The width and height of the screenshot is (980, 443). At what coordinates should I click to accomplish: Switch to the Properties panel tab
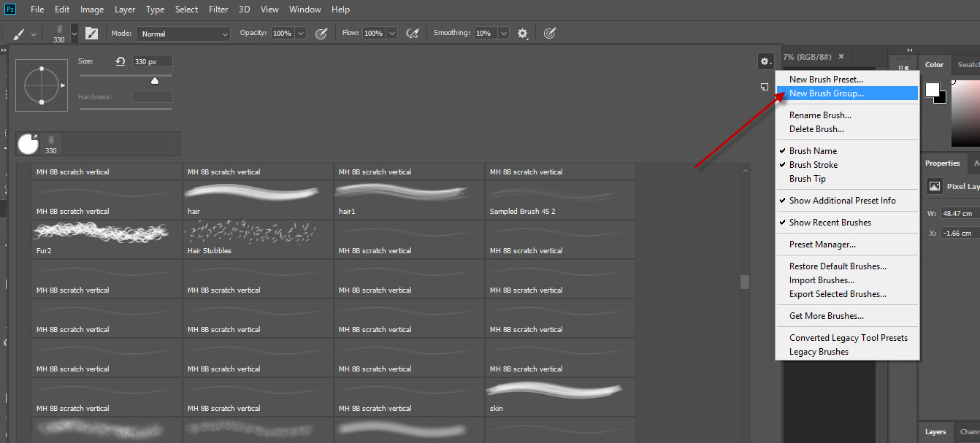point(942,163)
